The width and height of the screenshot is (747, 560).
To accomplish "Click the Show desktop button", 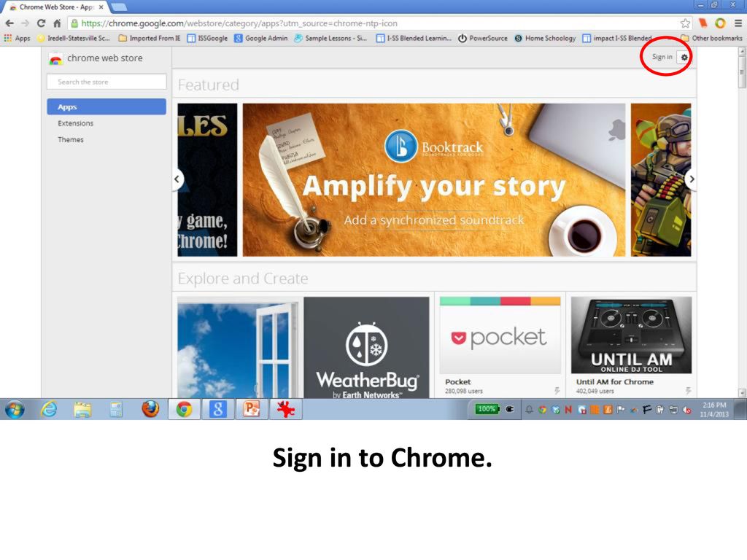I will click(740, 410).
